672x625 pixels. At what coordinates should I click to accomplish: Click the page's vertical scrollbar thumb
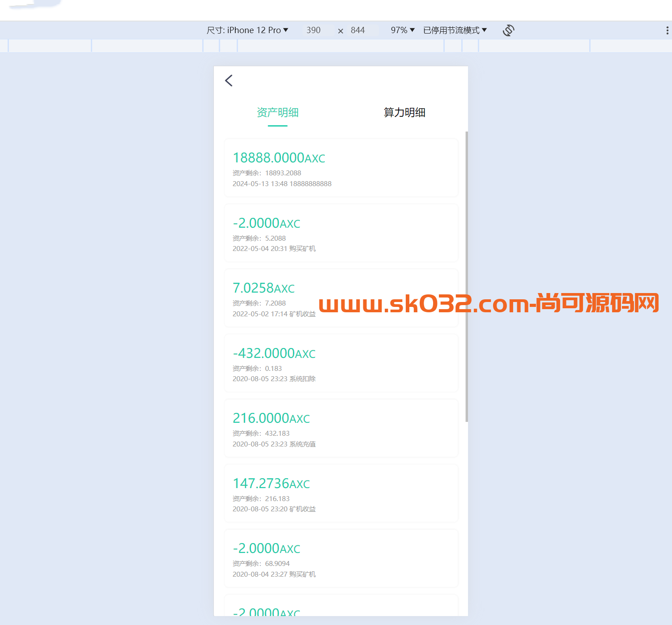(467, 276)
